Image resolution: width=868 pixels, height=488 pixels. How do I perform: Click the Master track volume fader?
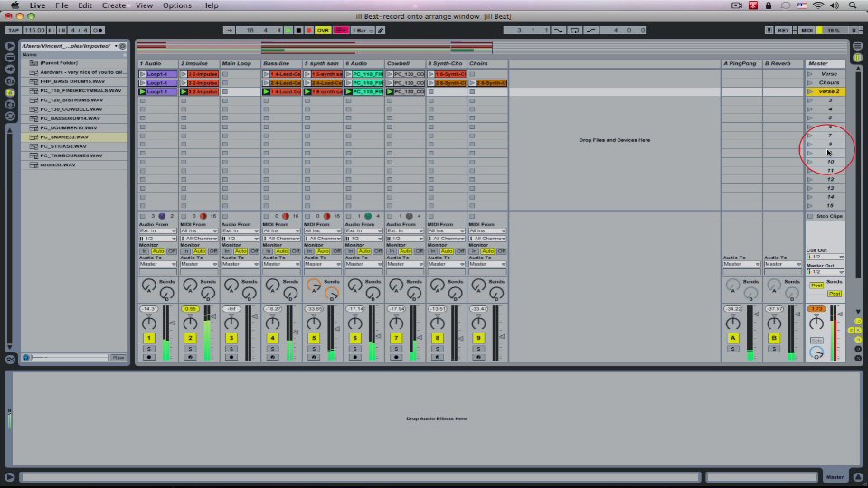(x=841, y=314)
